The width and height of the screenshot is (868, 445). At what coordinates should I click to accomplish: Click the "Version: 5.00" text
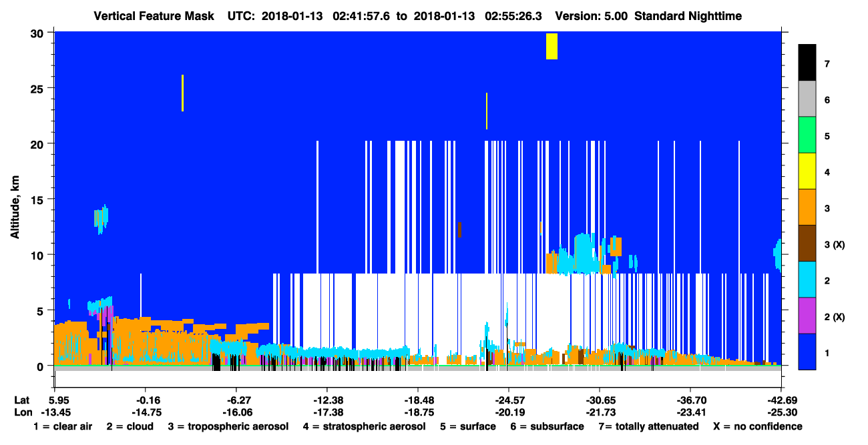591,16
